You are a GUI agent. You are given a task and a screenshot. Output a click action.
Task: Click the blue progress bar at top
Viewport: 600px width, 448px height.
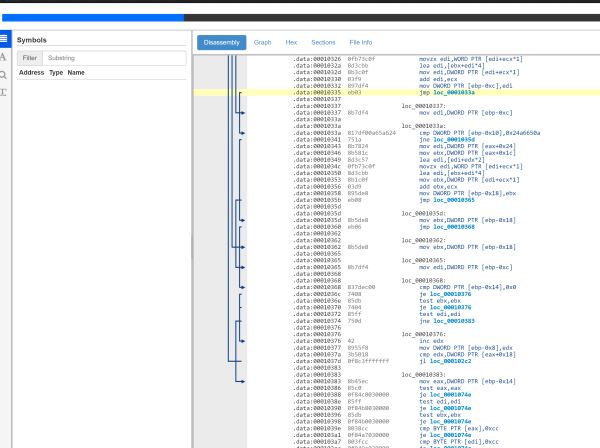coord(92,17)
